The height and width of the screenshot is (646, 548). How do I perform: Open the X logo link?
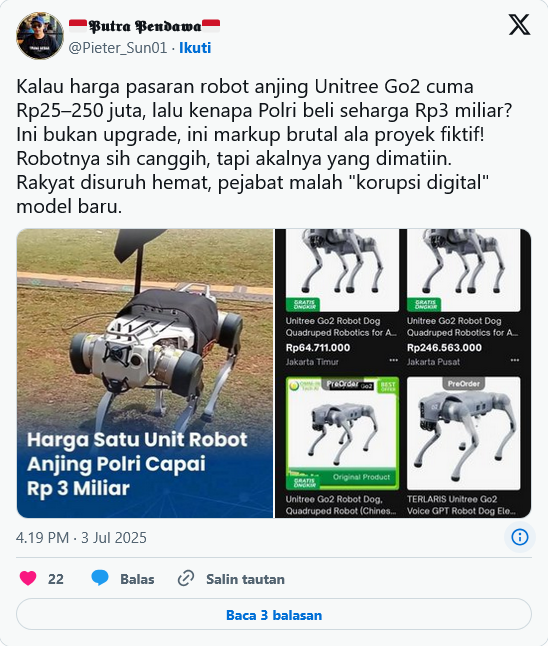(x=519, y=25)
